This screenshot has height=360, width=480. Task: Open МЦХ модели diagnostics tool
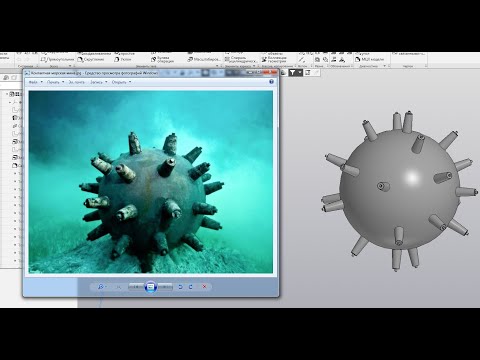point(370,59)
